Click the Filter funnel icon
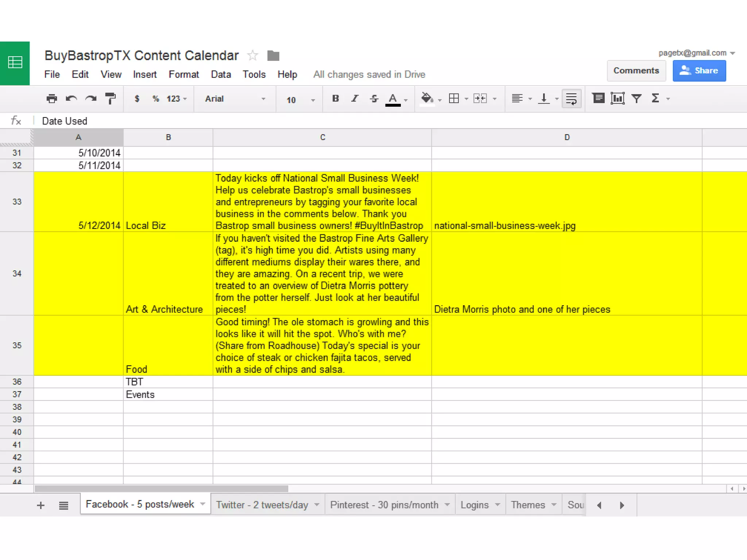 pyautogui.click(x=636, y=98)
